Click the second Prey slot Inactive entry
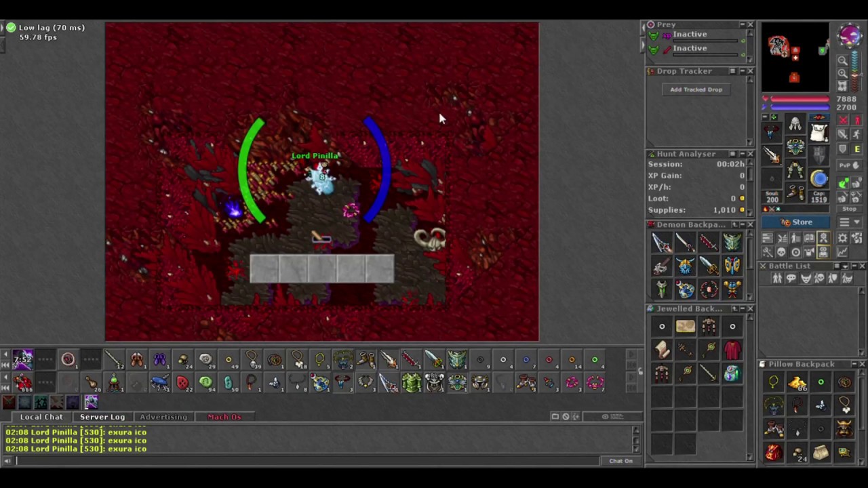 click(690, 48)
